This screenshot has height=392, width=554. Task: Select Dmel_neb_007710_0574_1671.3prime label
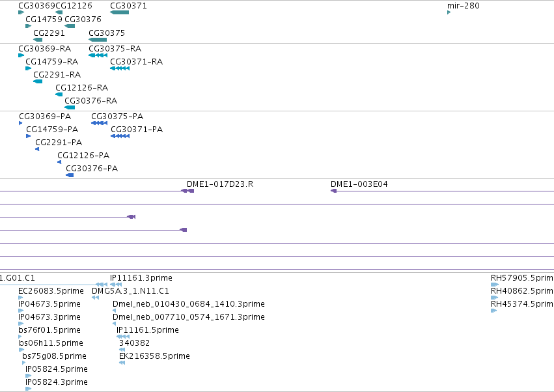pos(189,317)
